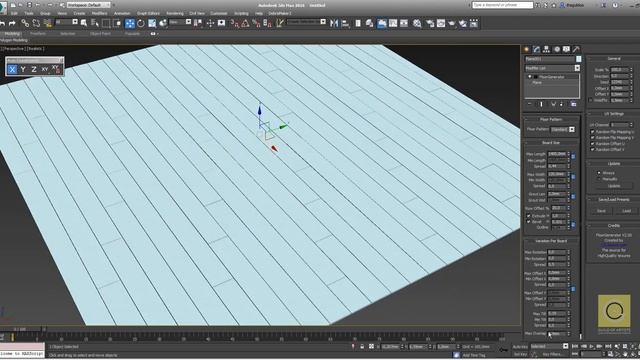Click the time slider handle
This screenshot has width=640, height=360.
[20, 329]
